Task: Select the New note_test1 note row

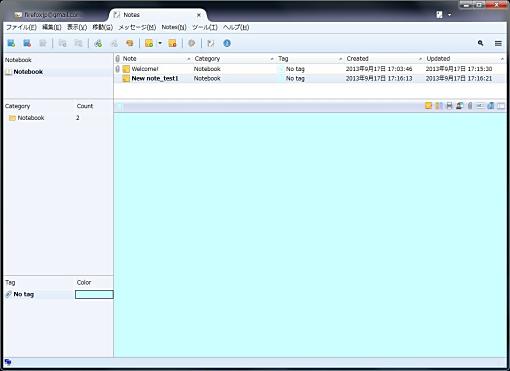Action: point(310,79)
